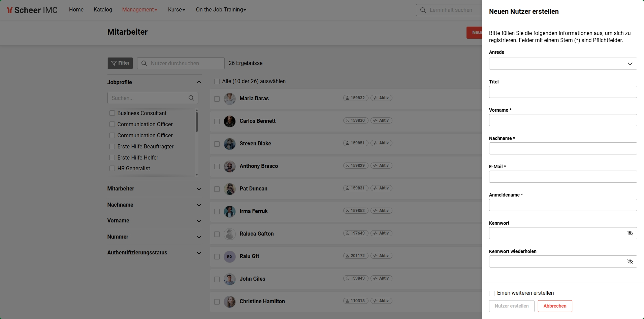Click the Aktiv status badge for Christine Hamilton

(381, 301)
